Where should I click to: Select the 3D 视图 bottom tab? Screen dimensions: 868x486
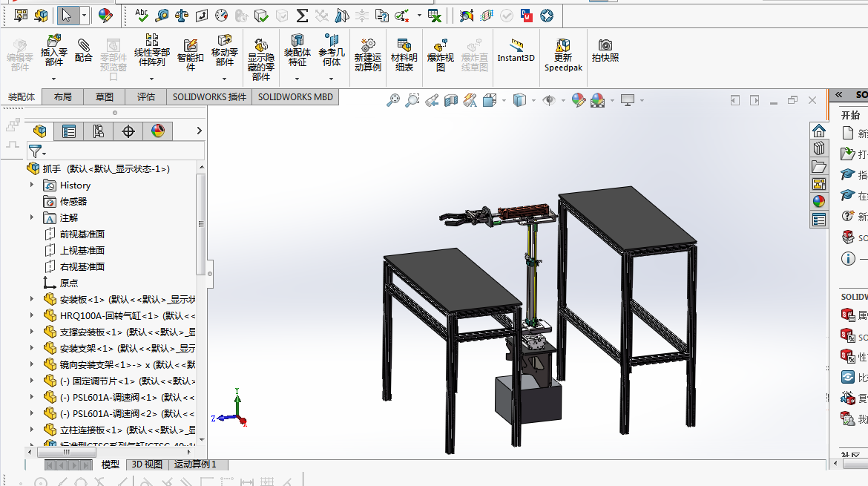[x=147, y=464]
